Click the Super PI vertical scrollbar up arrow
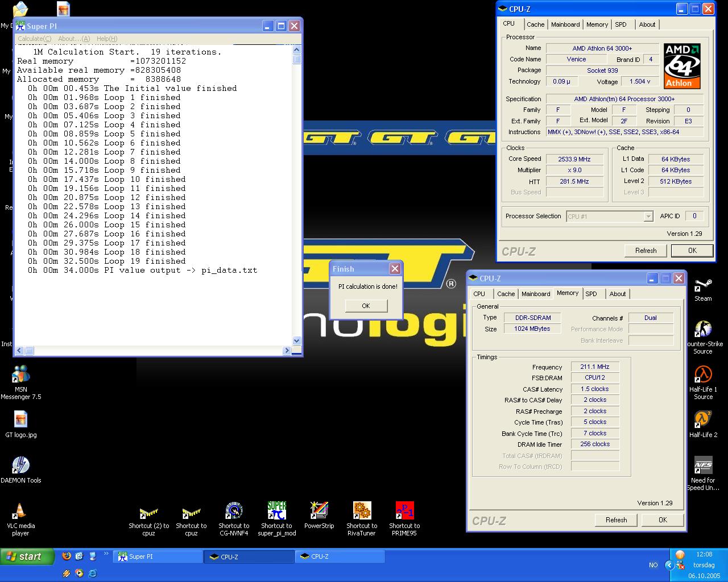Screen dimensions: 728x582 (296, 50)
